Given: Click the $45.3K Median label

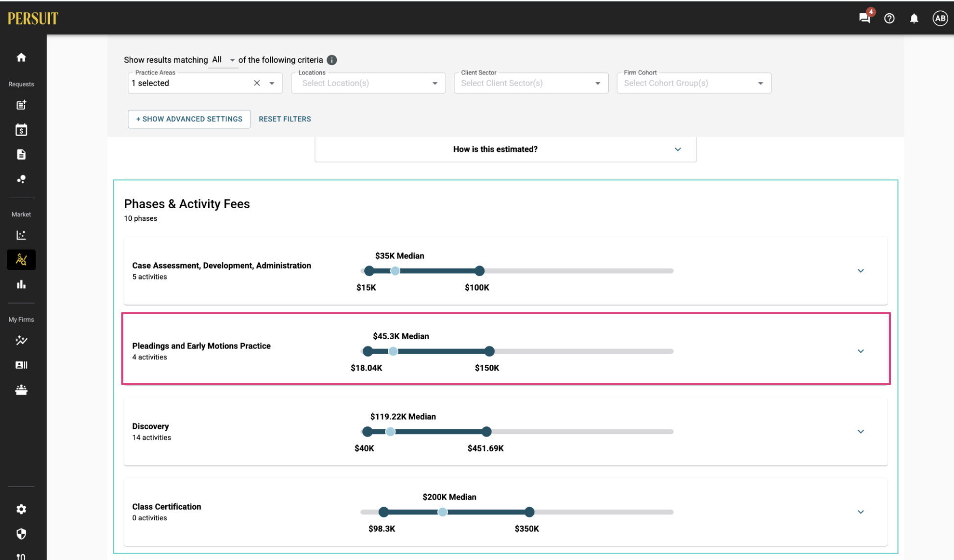Looking at the screenshot, I should coord(401,336).
